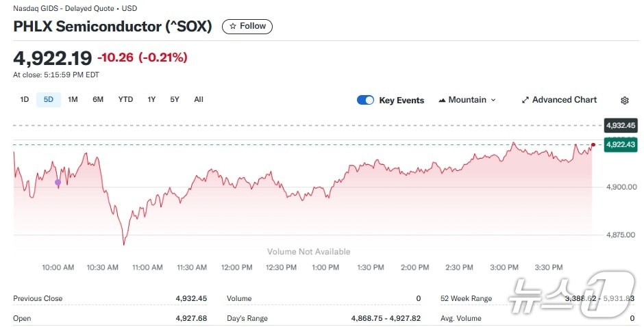Click the Advanced Chart expand arrows icon
The width and height of the screenshot is (644, 327).
tap(525, 100)
